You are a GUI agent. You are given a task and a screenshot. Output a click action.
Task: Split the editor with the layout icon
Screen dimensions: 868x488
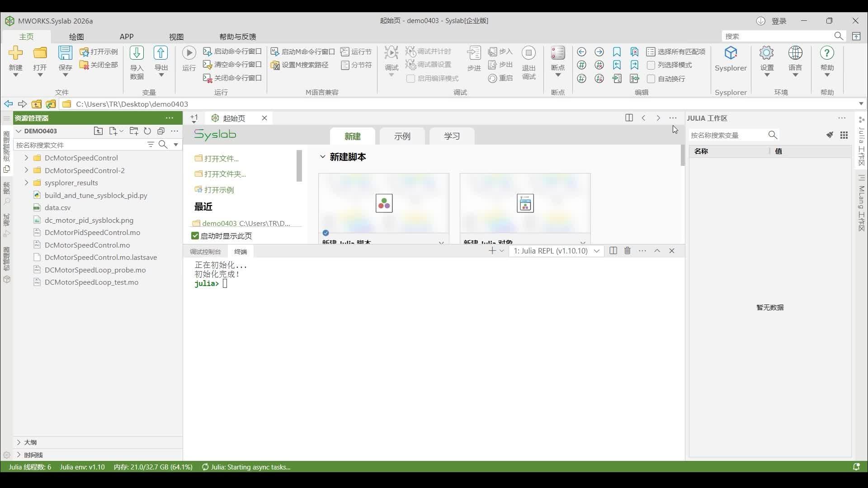(x=629, y=118)
